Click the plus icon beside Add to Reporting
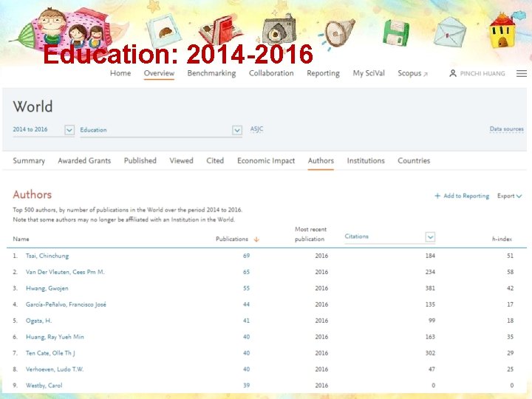Viewport: 532px width, 399px height. pyautogui.click(x=437, y=196)
